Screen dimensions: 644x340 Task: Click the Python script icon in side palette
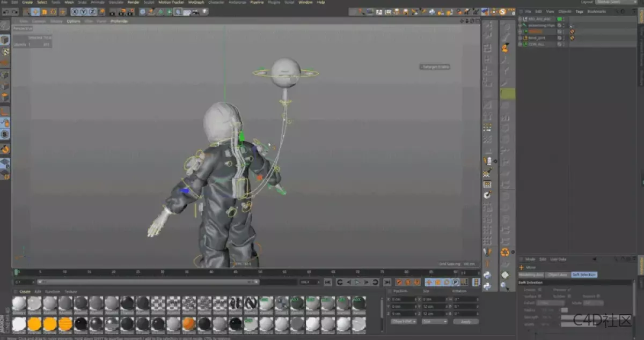pyautogui.click(x=487, y=275)
